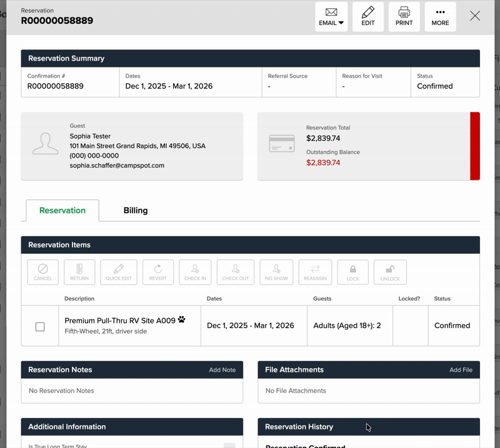Check the Premium Pull-Thru RV Site checkbox
Image resolution: width=500 pixels, height=448 pixels.
pyautogui.click(x=40, y=327)
